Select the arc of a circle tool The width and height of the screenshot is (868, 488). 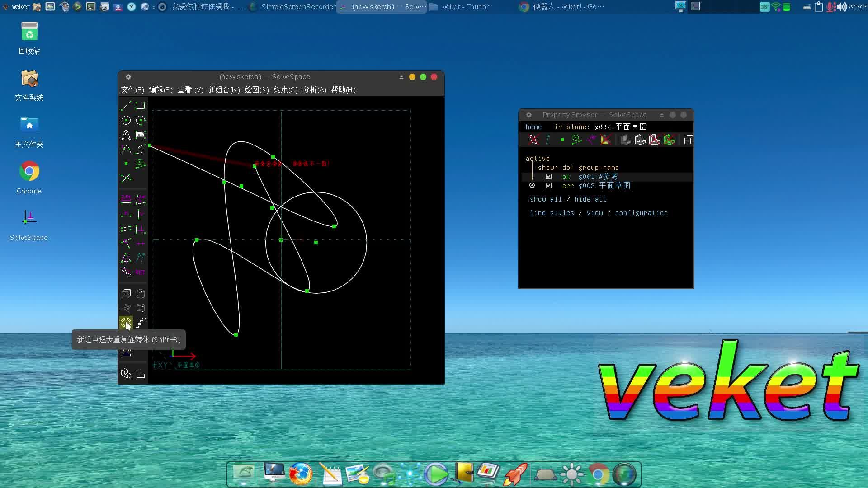(141, 120)
